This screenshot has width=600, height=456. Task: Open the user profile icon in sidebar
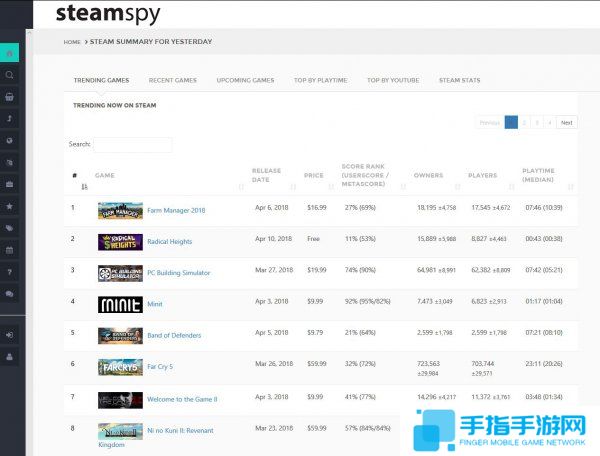[10, 357]
